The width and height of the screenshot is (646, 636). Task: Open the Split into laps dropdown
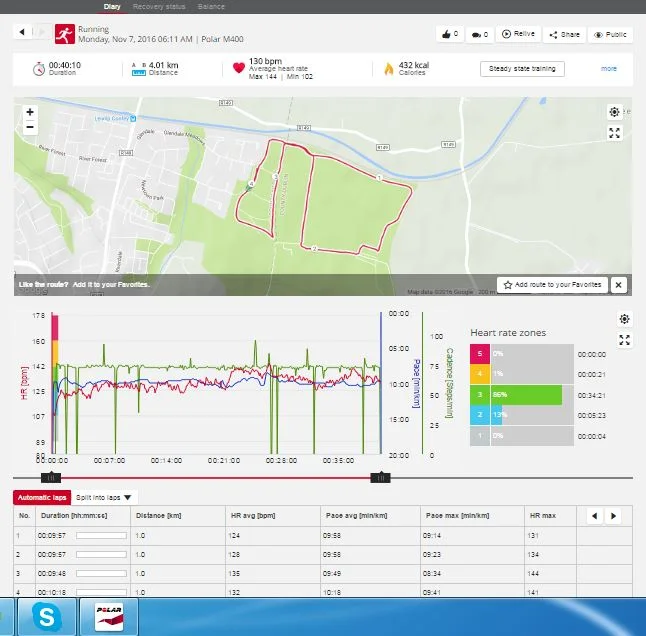tap(104, 498)
